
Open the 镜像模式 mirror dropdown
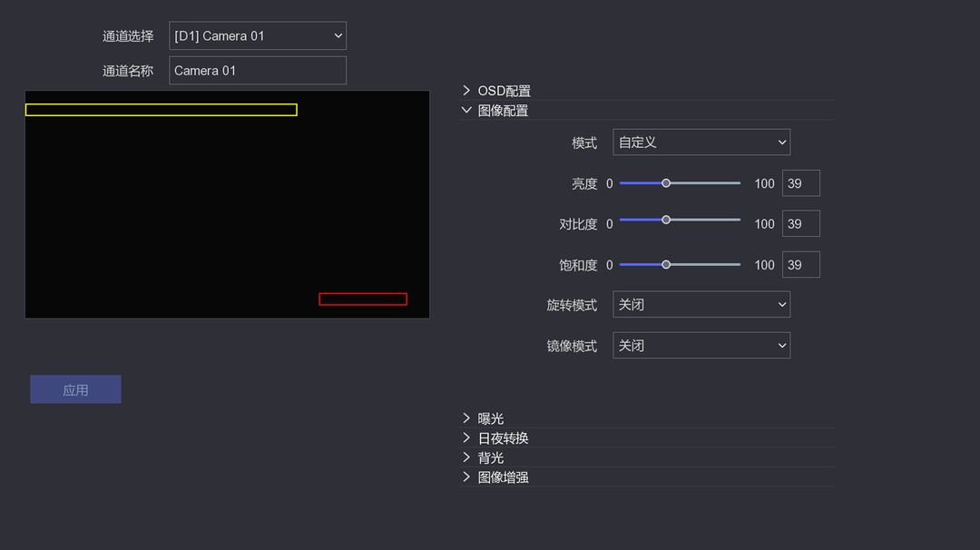701,346
